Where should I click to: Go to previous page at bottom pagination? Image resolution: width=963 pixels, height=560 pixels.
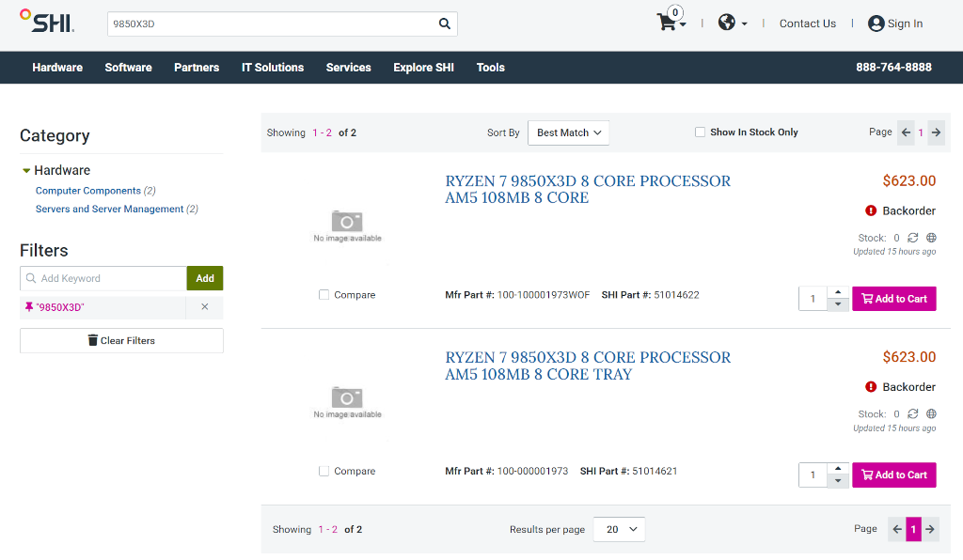point(897,530)
